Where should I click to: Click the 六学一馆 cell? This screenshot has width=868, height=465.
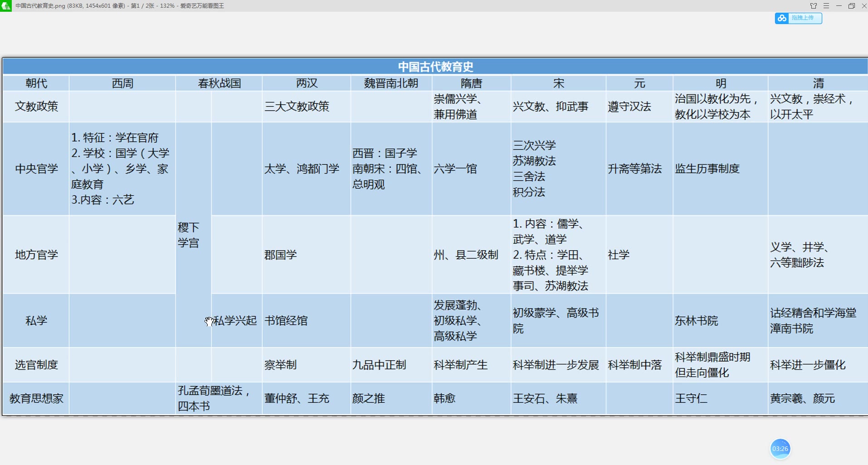click(471, 169)
